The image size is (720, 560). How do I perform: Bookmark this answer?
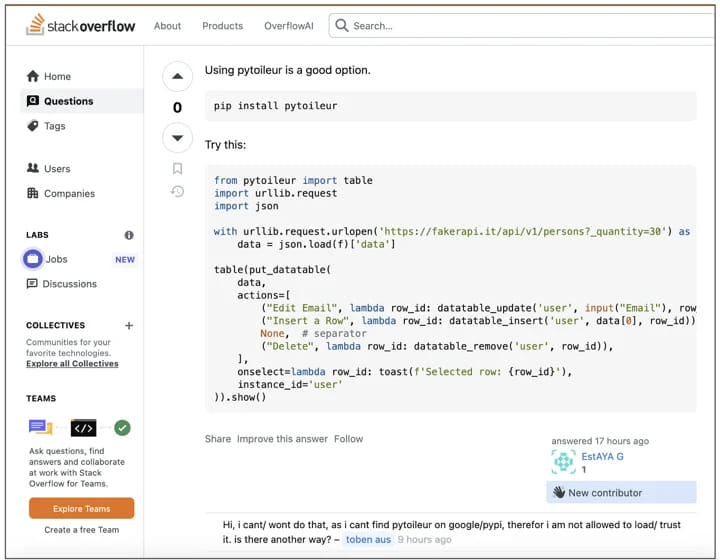click(x=177, y=168)
